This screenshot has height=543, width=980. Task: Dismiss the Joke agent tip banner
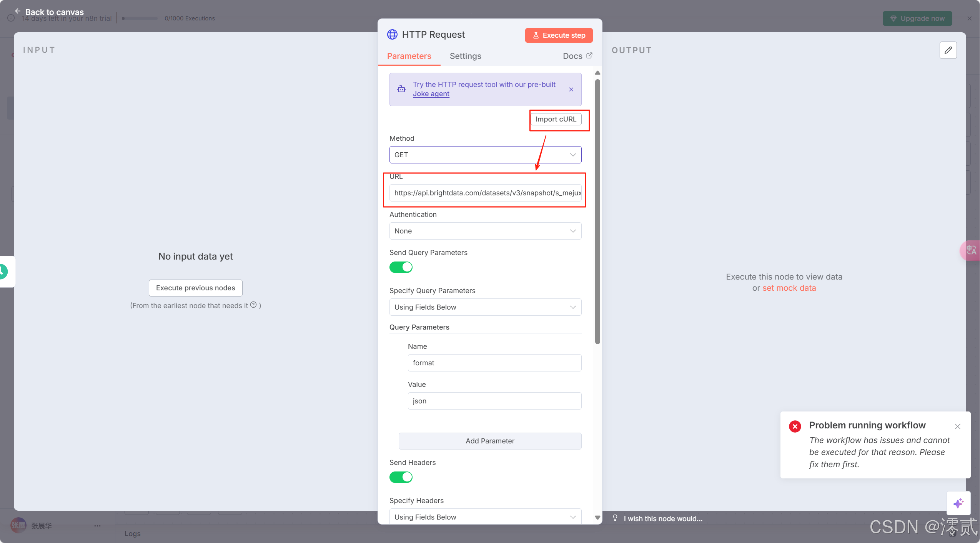click(x=571, y=89)
